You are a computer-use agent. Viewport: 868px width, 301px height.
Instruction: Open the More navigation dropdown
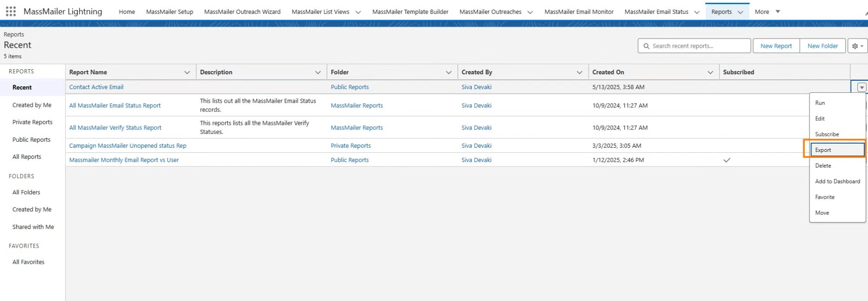[x=767, y=11]
